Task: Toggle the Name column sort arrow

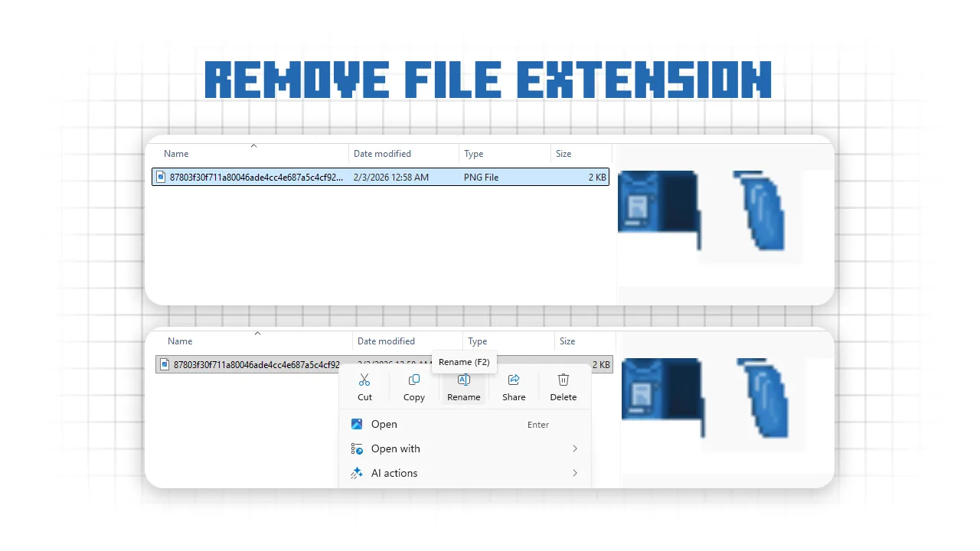Action: pos(253,145)
